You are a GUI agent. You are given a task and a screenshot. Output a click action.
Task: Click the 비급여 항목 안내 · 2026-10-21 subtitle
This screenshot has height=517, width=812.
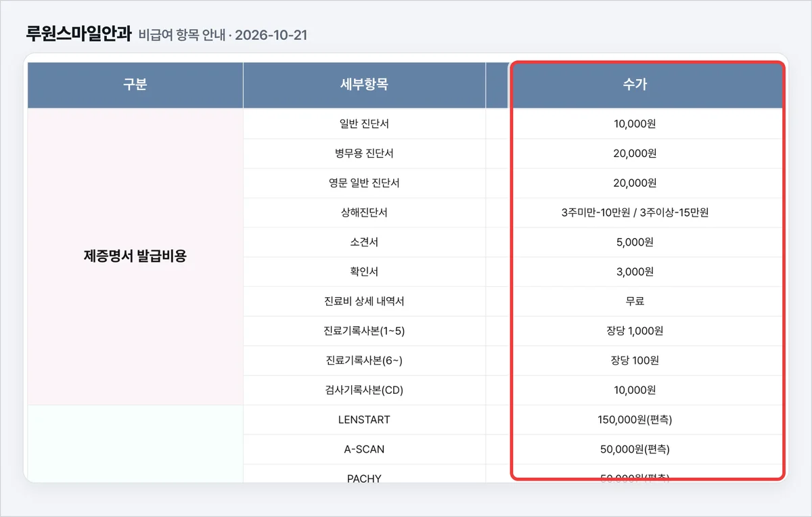[223, 35]
